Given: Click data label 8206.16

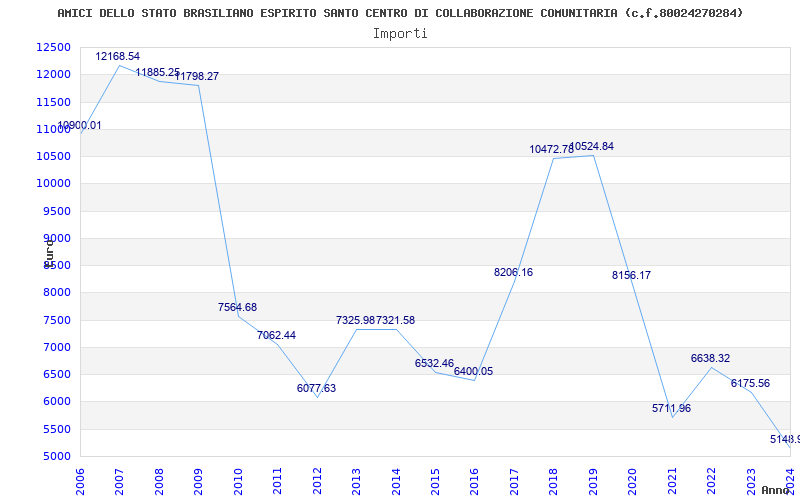Looking at the screenshot, I should click(513, 272).
